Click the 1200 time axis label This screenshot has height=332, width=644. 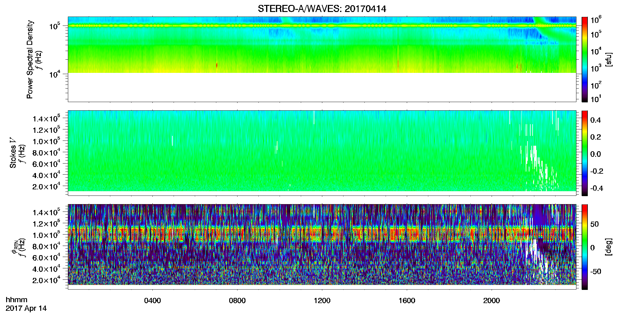322,301
